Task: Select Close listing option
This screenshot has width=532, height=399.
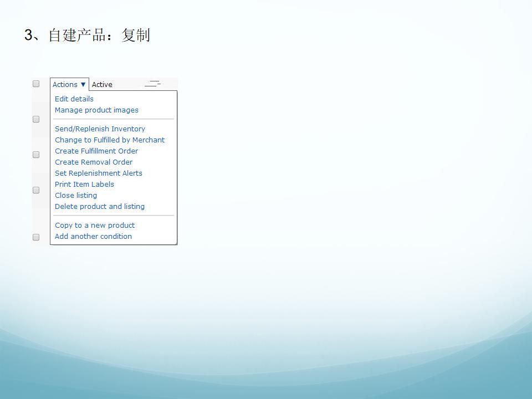Action: 76,196
